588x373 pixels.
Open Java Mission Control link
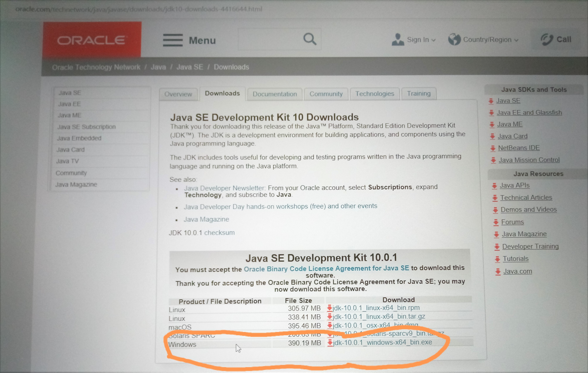[x=529, y=160]
